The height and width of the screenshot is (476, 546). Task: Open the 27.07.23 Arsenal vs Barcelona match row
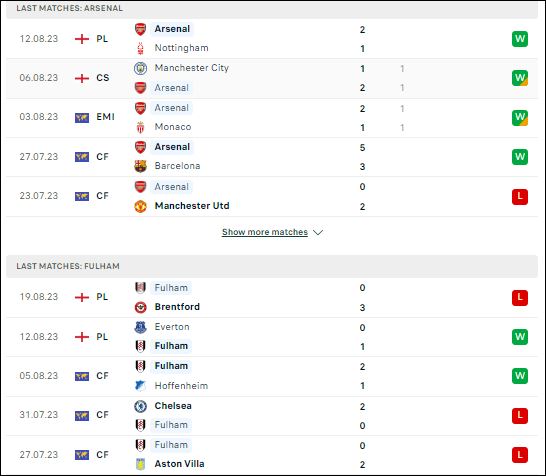[272, 157]
